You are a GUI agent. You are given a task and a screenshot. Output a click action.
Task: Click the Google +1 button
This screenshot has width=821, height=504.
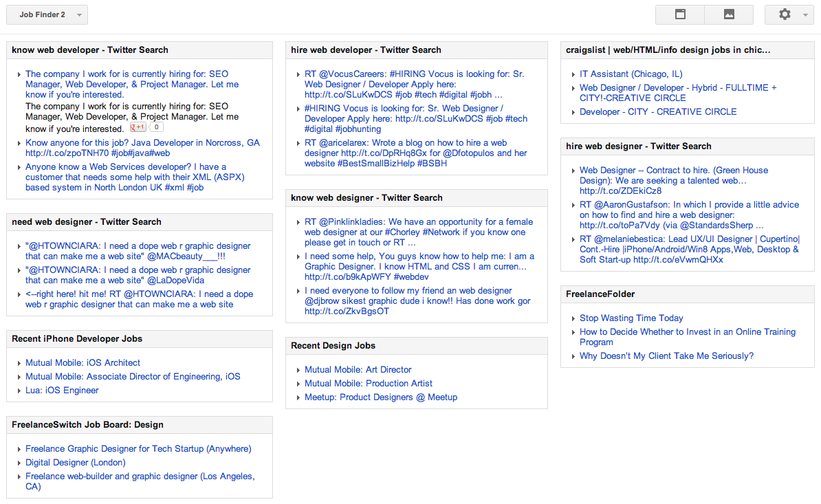coord(138,127)
